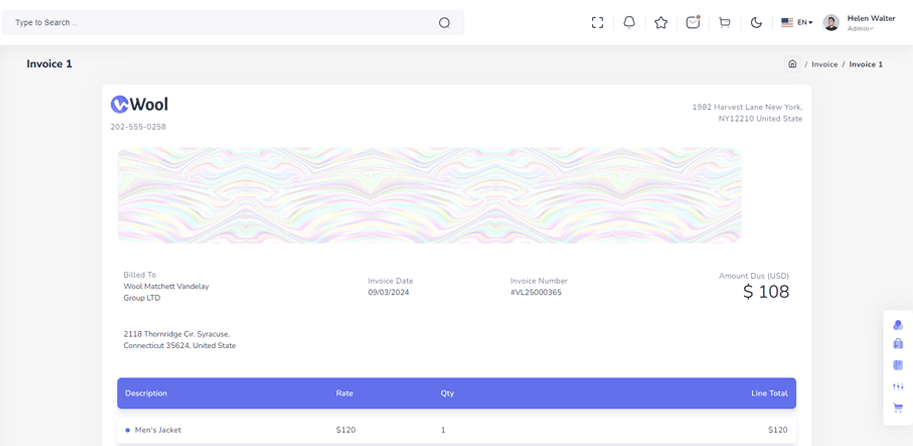Image resolution: width=913 pixels, height=446 pixels.
Task: Open the mail messages icon
Action: [x=692, y=23]
